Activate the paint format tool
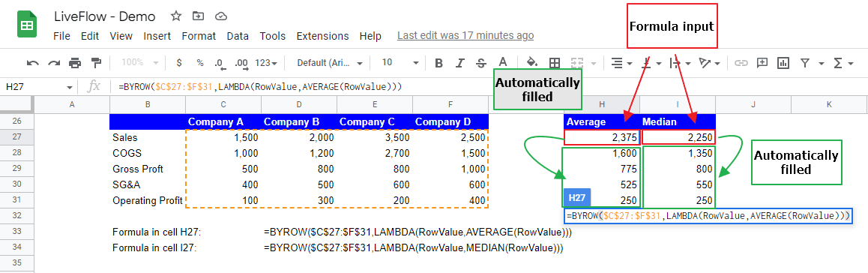The image size is (868, 273). point(97,62)
